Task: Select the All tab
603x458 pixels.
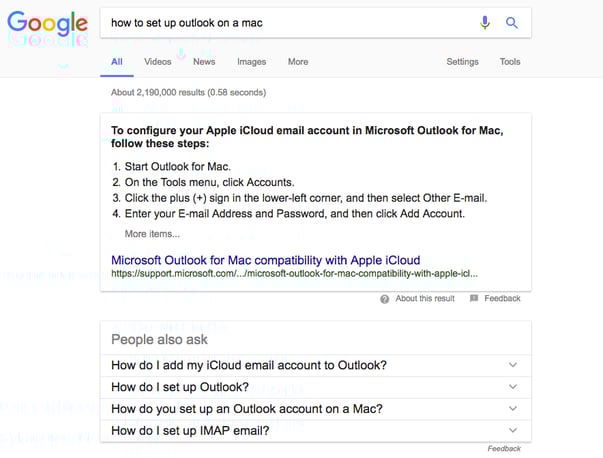Action: [x=117, y=62]
